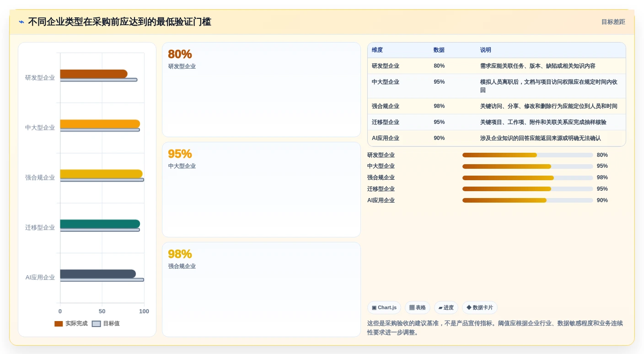Click the 迁移型企业 chart axis label
Viewport: 644px width, 354px height.
[40, 228]
